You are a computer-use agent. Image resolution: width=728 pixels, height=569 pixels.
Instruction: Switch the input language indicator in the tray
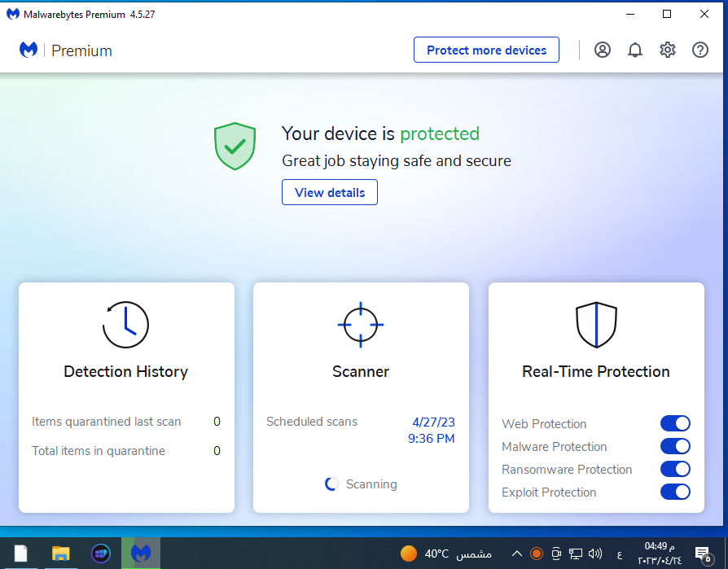click(x=620, y=554)
